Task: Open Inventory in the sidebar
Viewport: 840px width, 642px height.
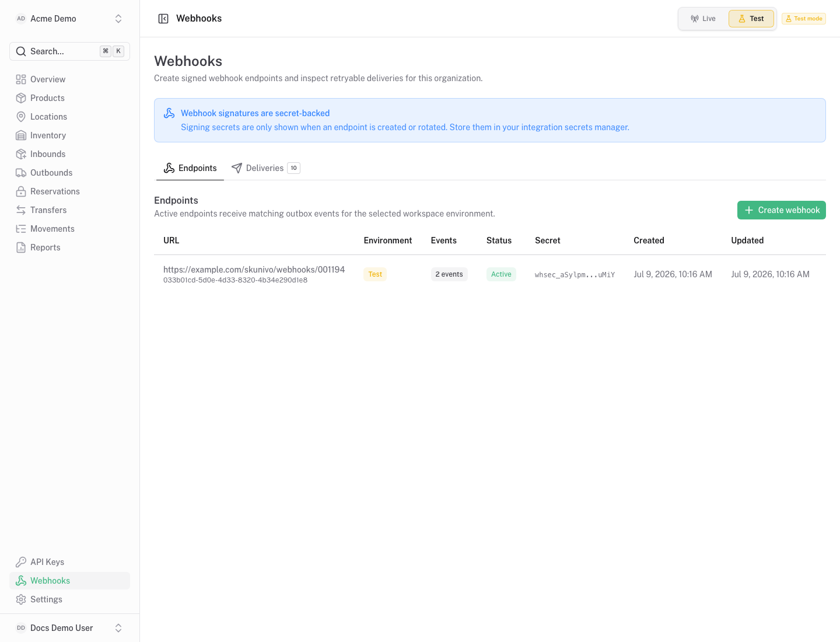Action: pyautogui.click(x=70, y=135)
